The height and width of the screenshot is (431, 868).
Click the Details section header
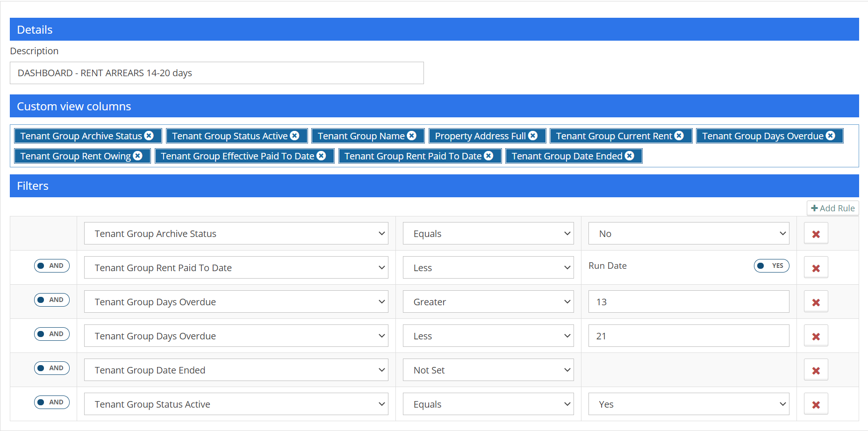434,29
